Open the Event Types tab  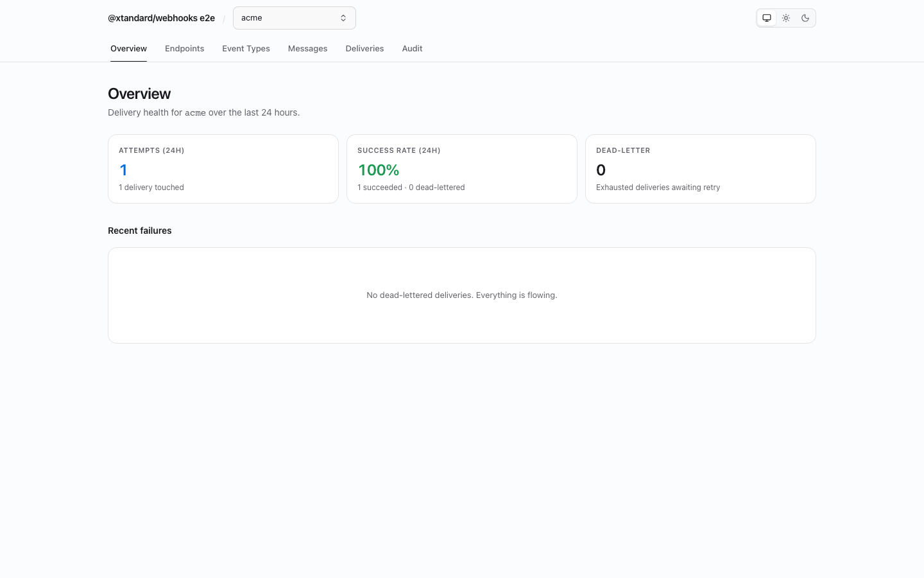tap(246, 49)
